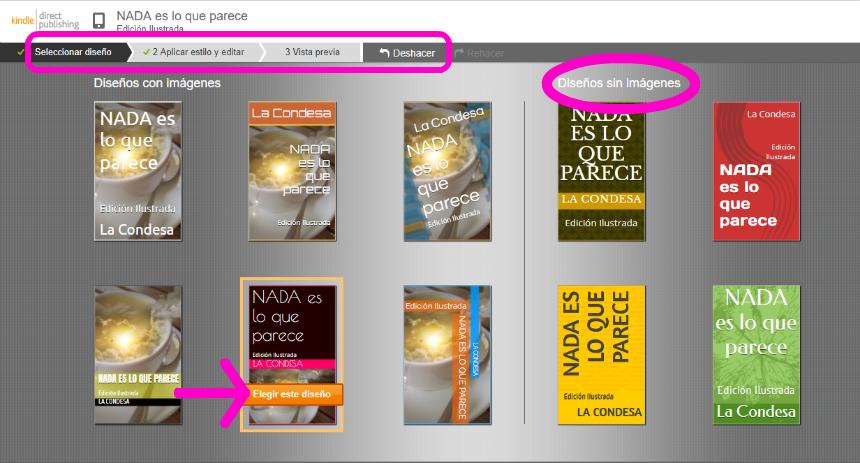Choose the green cover with leaf pattern
This screenshot has width=860, height=463.
[x=757, y=354]
